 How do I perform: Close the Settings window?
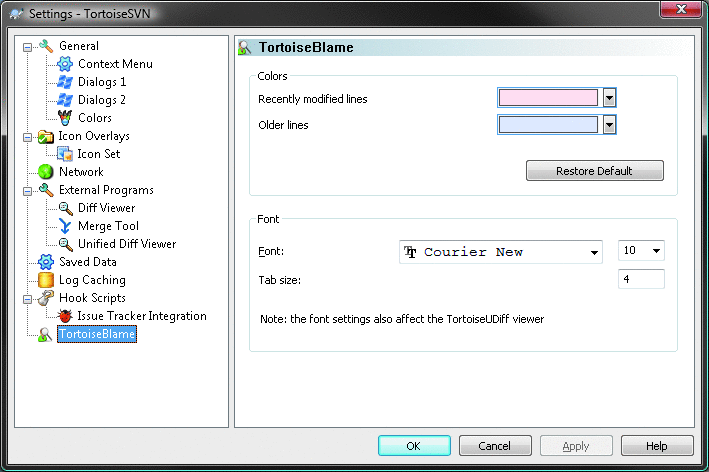coord(681,9)
